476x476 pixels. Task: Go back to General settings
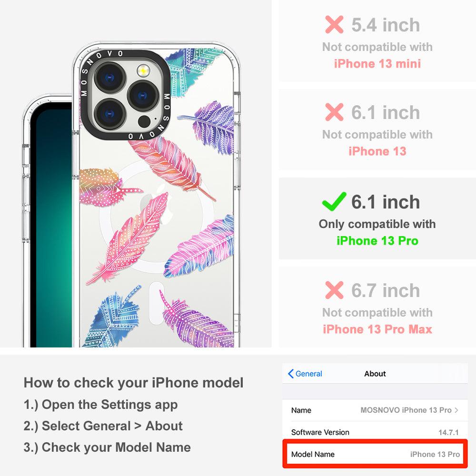tap(305, 374)
